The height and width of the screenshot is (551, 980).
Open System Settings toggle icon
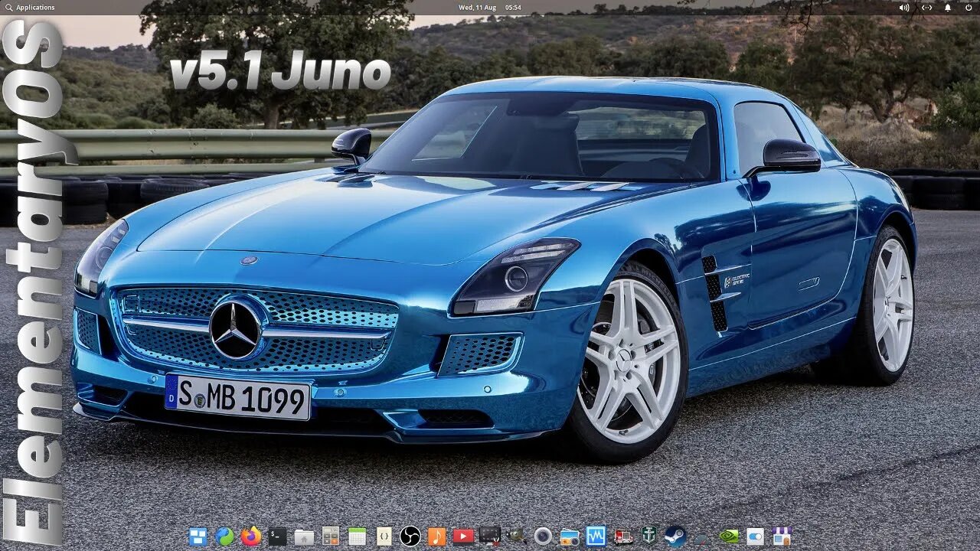tap(755, 536)
